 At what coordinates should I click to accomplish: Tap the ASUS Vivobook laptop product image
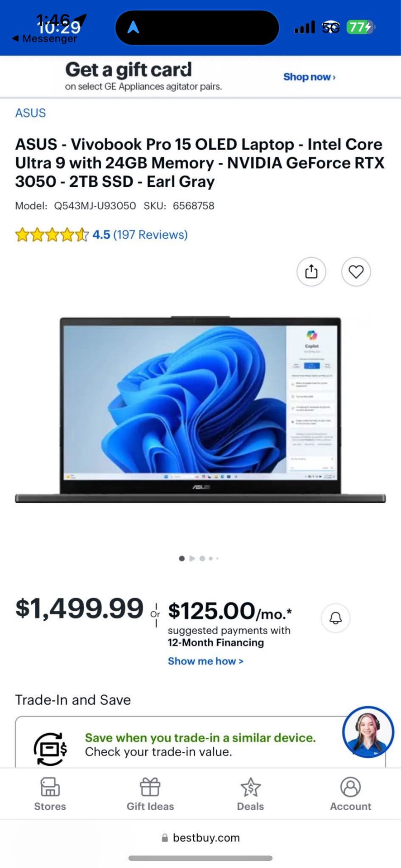[200, 409]
